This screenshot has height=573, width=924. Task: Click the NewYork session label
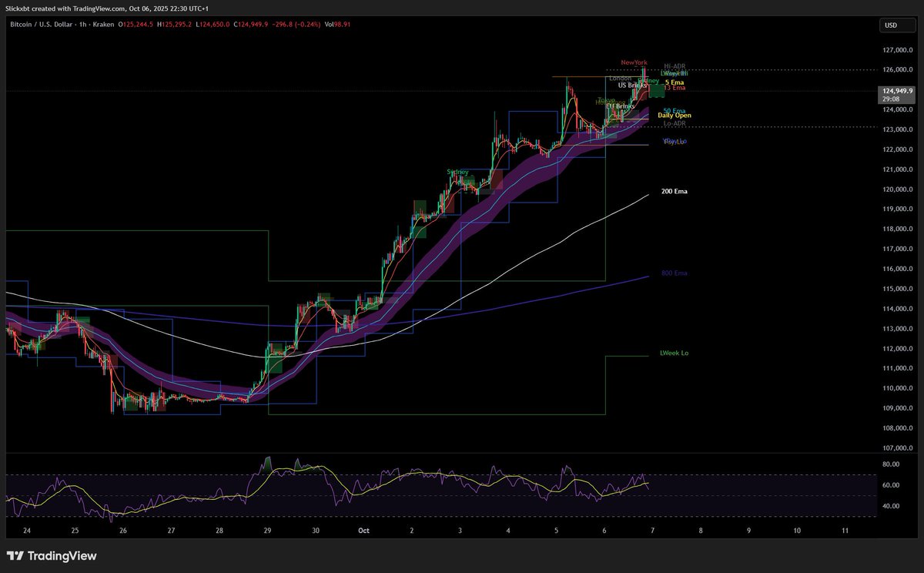coord(634,62)
